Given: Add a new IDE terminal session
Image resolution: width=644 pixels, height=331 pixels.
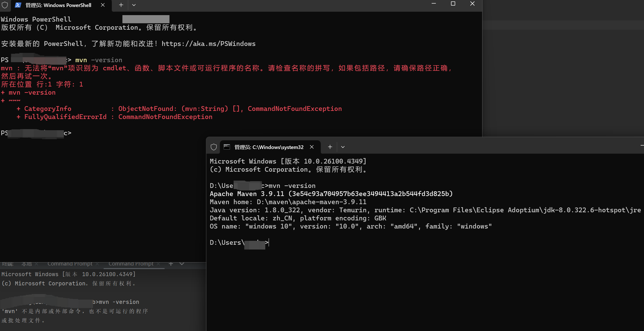Looking at the screenshot, I should 171,264.
